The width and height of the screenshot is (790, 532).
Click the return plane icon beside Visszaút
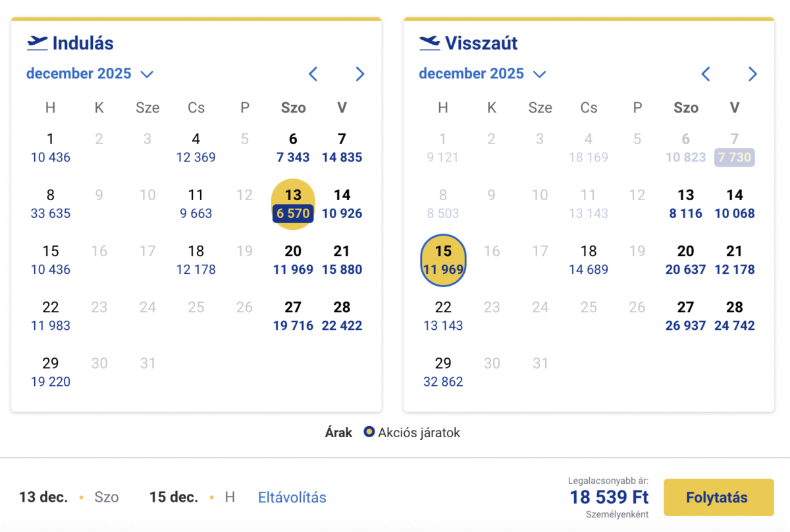coord(430,43)
